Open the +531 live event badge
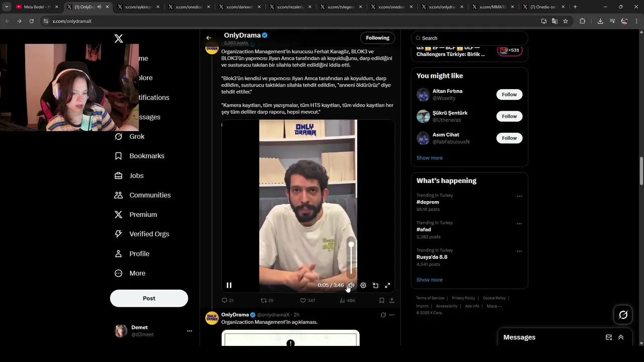Viewport: 644px width, 362px height. coord(510,50)
